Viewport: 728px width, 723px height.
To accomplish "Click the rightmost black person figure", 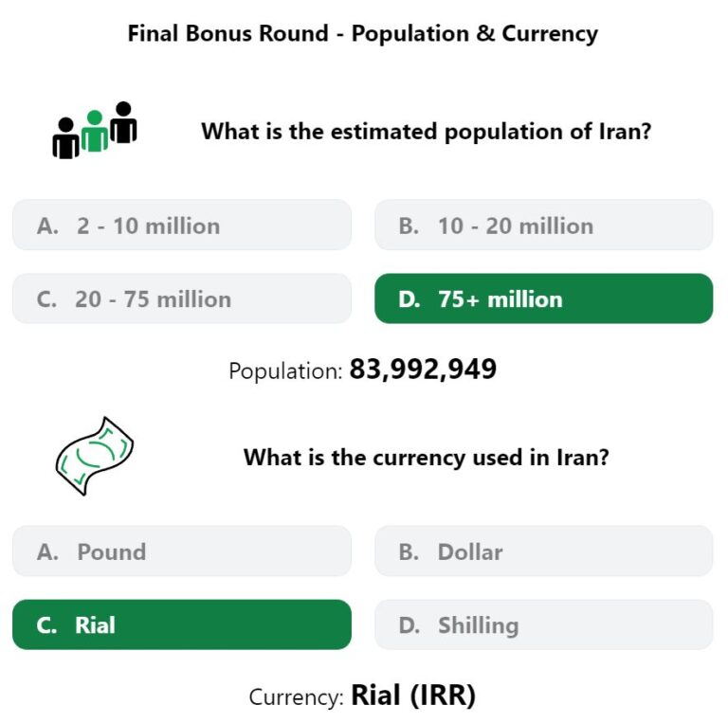I will [x=123, y=122].
